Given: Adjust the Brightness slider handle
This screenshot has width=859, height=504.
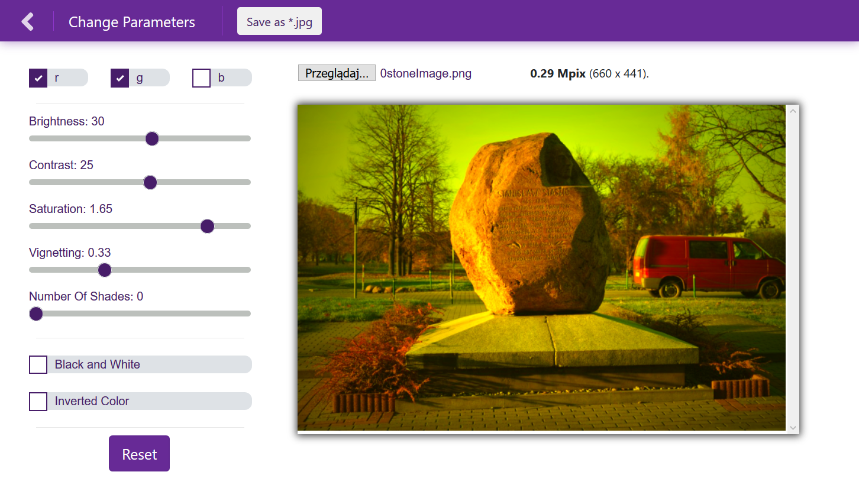Looking at the screenshot, I should pyautogui.click(x=152, y=138).
